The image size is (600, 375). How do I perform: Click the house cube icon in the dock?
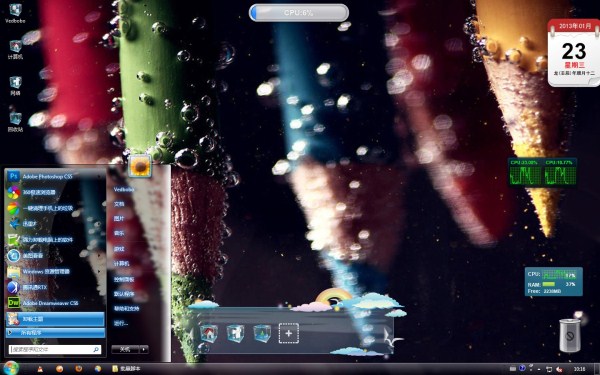(x=209, y=333)
